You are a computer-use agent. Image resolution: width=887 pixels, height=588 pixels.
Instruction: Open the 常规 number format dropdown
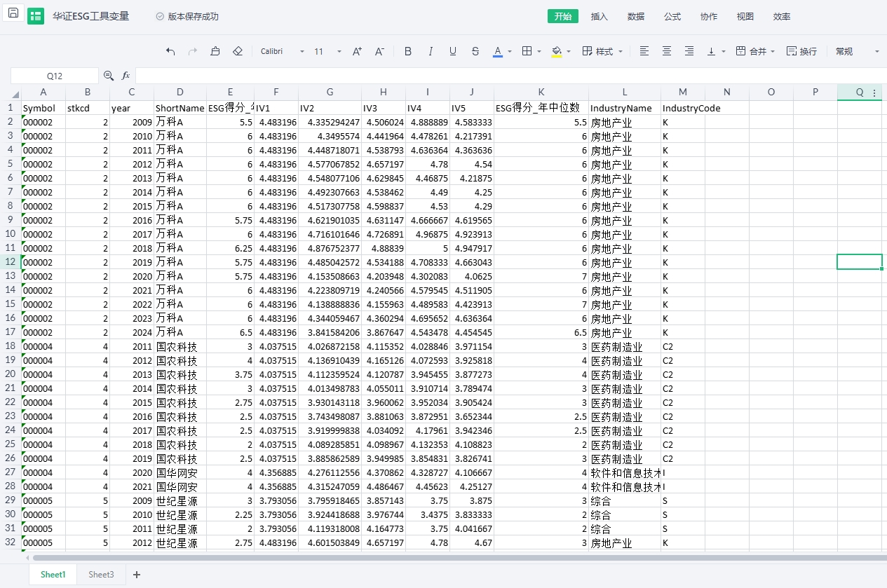(857, 51)
